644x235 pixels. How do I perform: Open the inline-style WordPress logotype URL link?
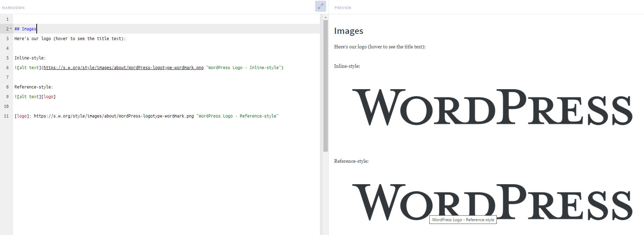tap(124, 68)
